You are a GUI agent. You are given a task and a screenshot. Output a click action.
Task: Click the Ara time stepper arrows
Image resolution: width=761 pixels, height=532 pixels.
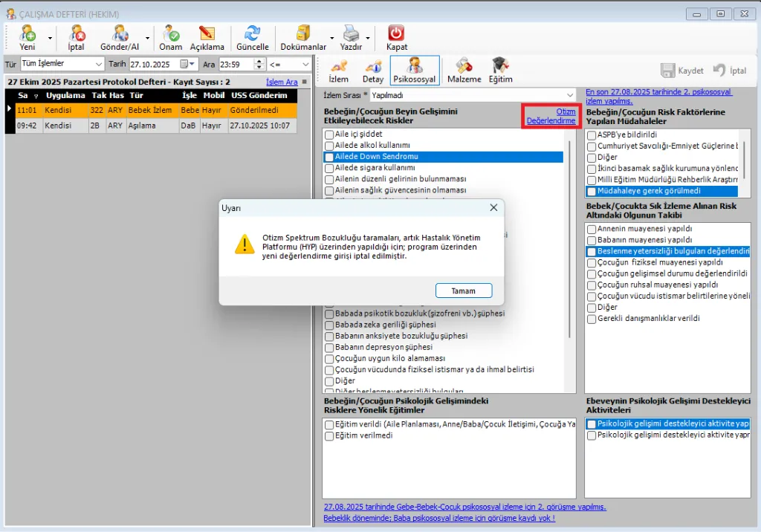pyautogui.click(x=259, y=64)
